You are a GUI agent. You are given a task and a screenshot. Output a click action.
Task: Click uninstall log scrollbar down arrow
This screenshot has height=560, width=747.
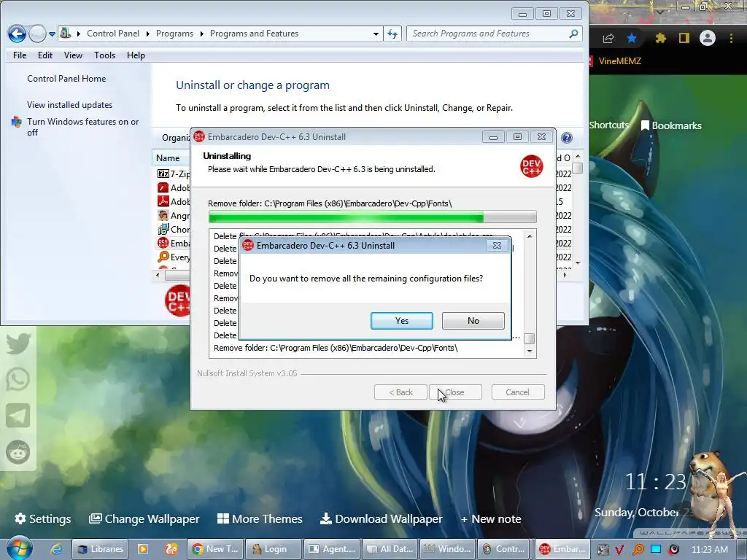point(530,351)
